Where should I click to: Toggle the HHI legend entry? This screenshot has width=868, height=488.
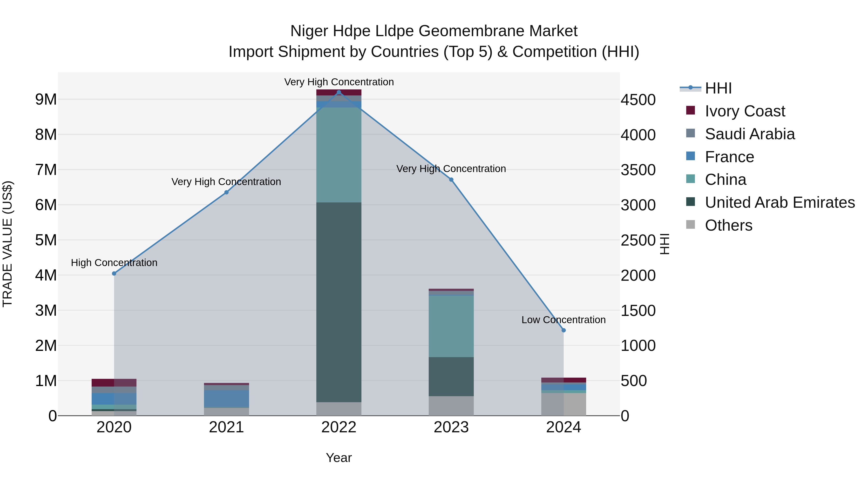[705, 88]
